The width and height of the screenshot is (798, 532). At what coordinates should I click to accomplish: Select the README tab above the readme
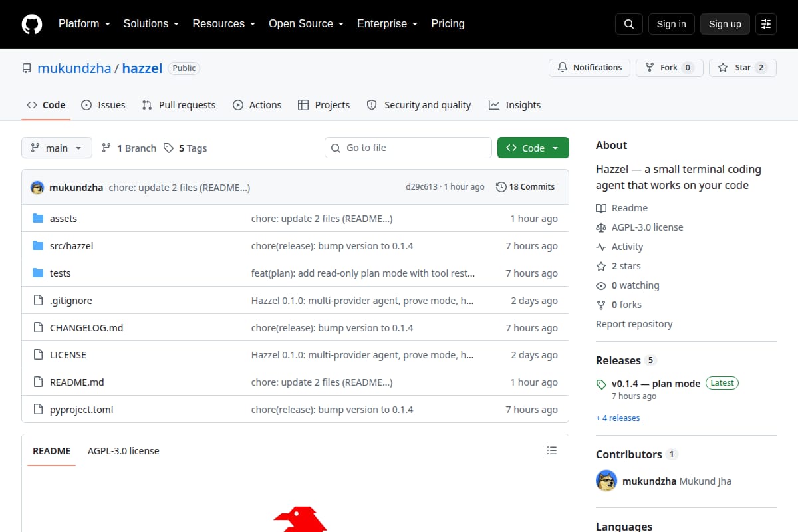pos(51,451)
